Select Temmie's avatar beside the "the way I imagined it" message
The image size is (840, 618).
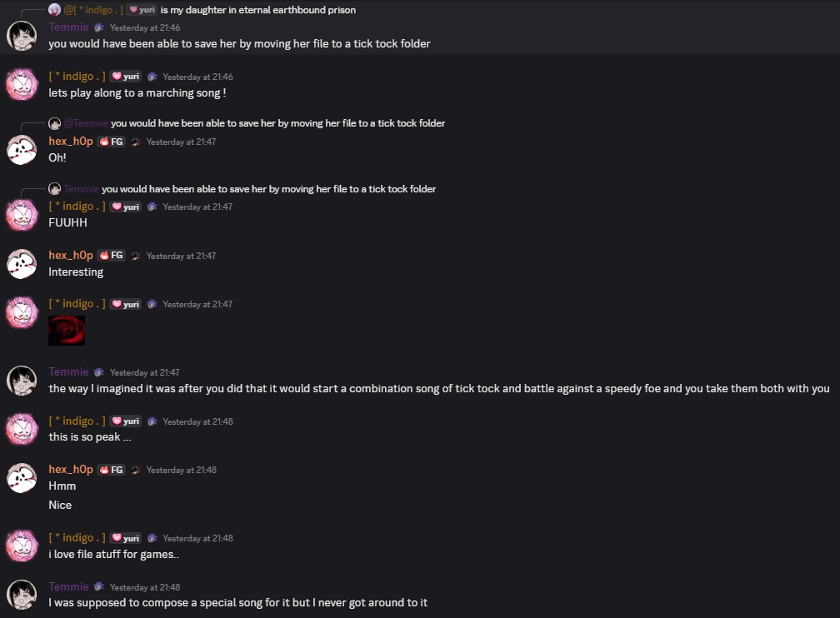pyautogui.click(x=22, y=380)
